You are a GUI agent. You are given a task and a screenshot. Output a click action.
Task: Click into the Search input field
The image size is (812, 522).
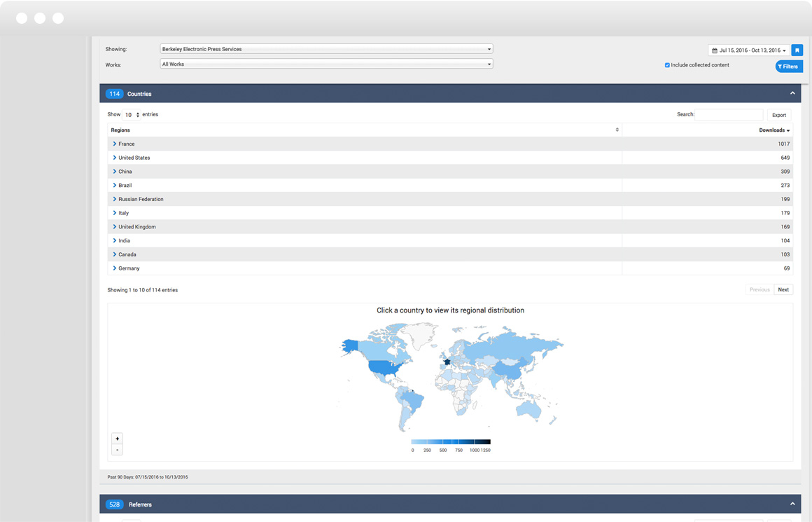coord(729,115)
